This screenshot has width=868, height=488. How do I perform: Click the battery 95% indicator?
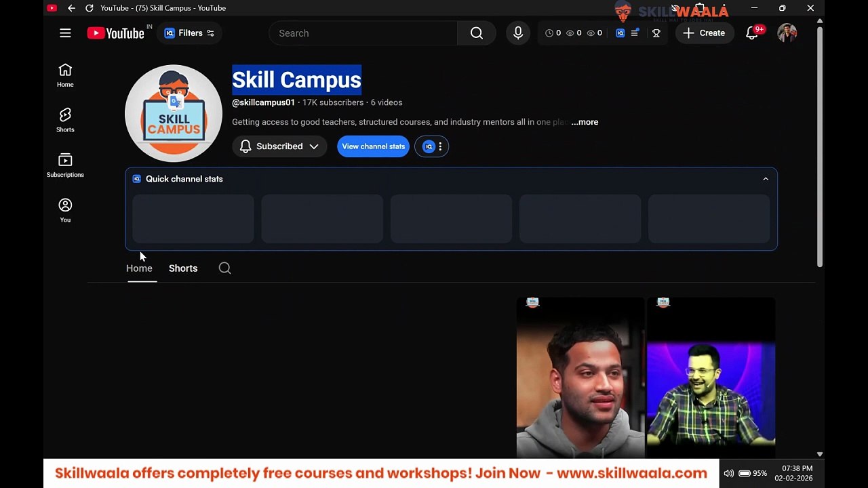[753, 473]
